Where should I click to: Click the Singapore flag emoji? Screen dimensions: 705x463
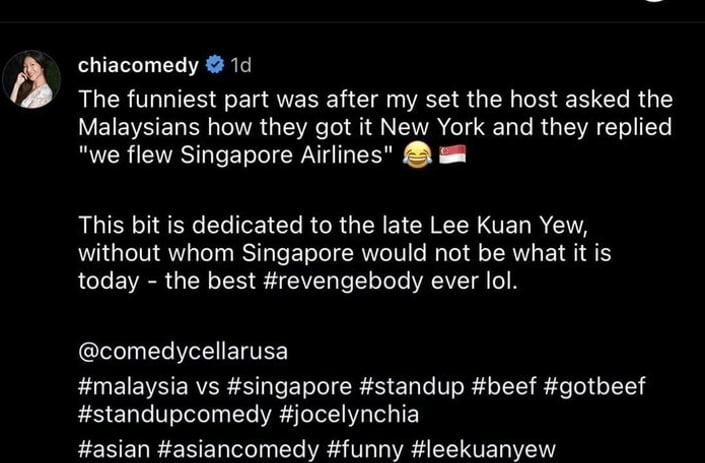coord(452,156)
